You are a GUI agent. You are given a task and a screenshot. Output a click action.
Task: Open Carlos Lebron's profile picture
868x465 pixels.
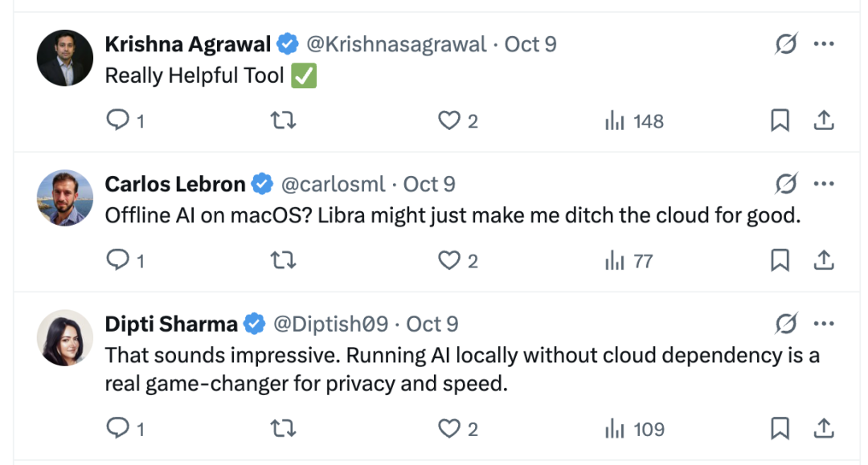[x=65, y=198]
